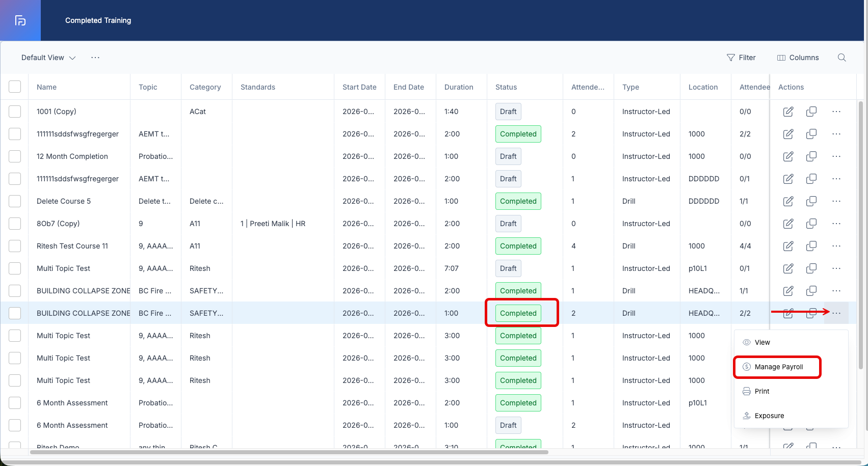This screenshot has height=466, width=868.
Task: Open the three-dot menu beside Default View
Action: pos(95,58)
